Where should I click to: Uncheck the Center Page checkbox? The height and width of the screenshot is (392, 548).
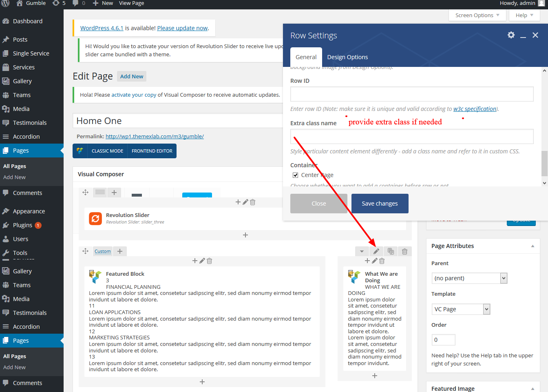click(x=296, y=175)
